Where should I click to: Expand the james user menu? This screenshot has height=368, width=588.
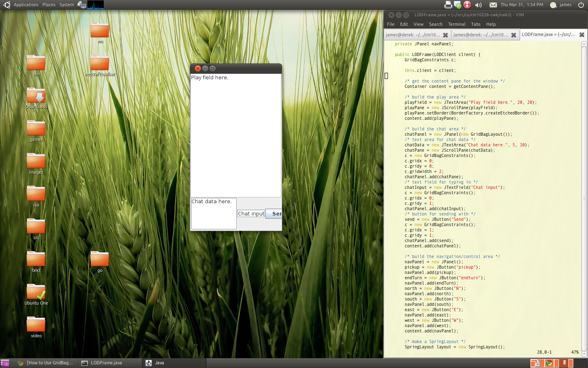[x=565, y=5]
